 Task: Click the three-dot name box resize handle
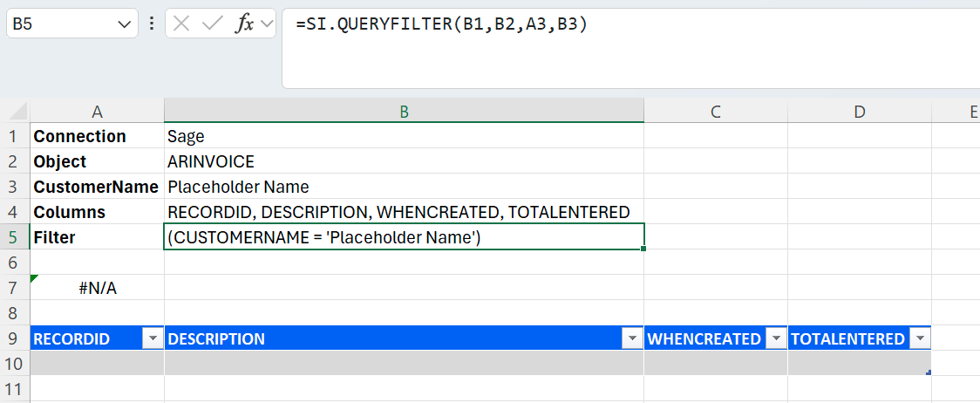152,24
